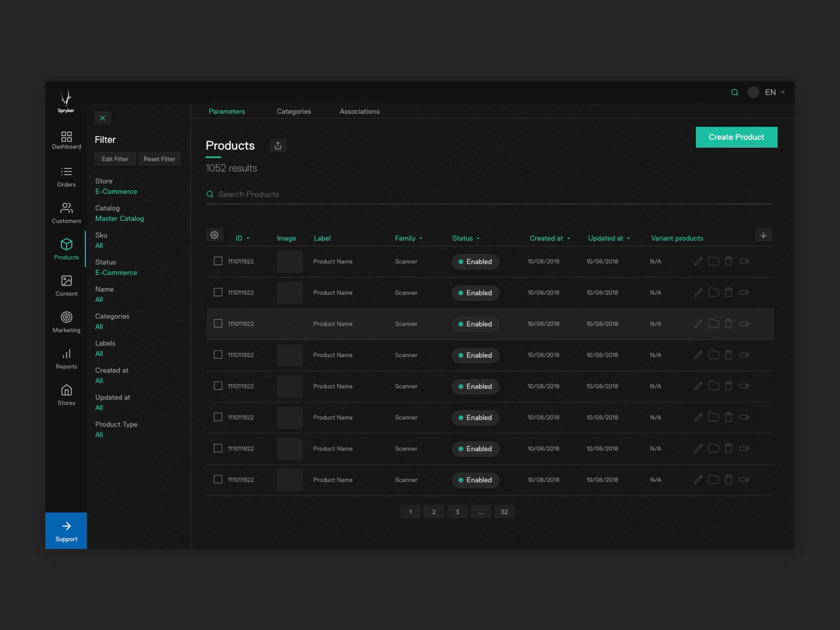Switch to the Parameters tab
The width and height of the screenshot is (840, 630).
pyautogui.click(x=227, y=111)
